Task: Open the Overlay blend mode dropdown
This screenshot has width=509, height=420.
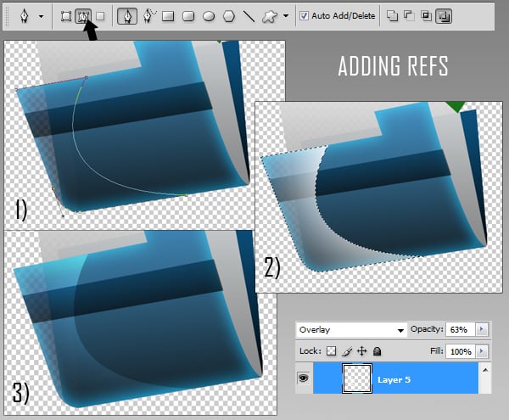Action: coord(351,329)
